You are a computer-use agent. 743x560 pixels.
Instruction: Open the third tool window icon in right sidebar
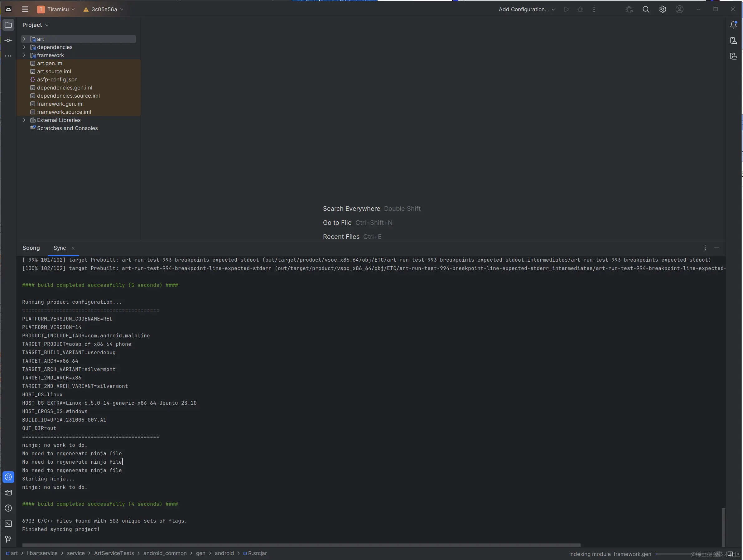pos(734,56)
